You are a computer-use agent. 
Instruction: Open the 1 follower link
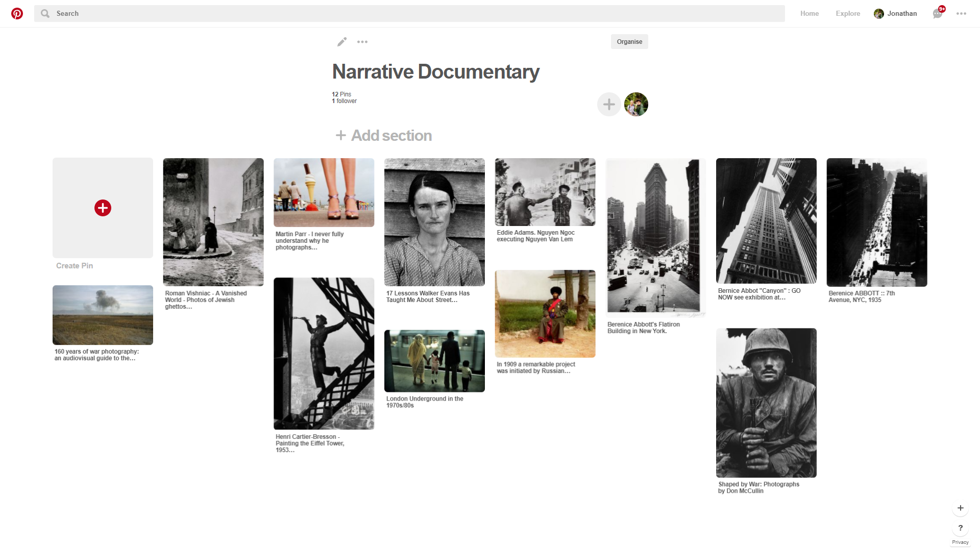click(344, 101)
